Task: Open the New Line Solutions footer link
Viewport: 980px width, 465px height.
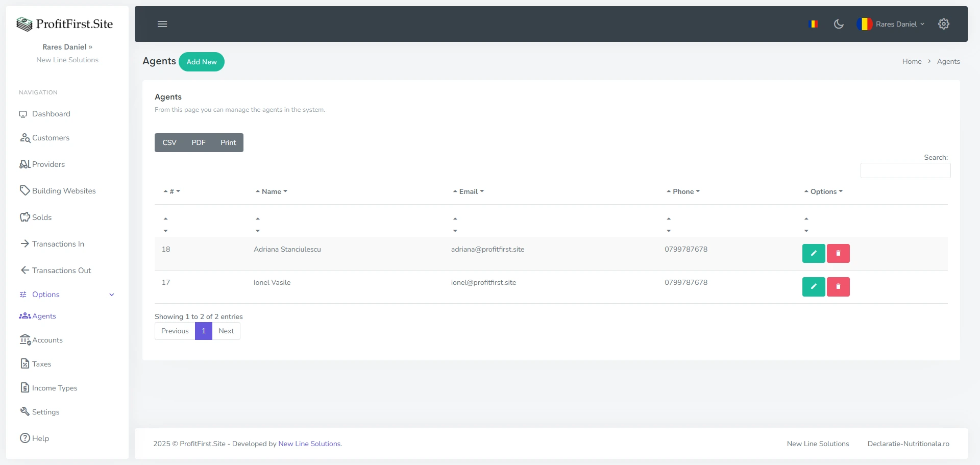Action: click(309, 444)
